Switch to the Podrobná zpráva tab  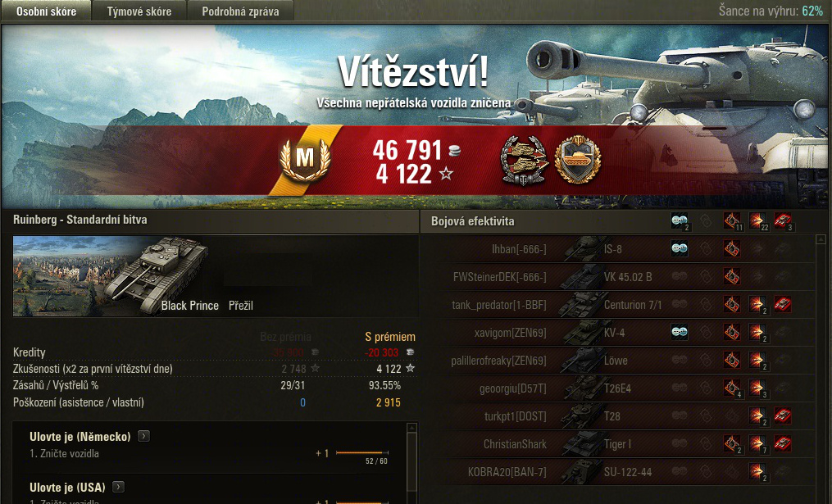click(x=240, y=11)
